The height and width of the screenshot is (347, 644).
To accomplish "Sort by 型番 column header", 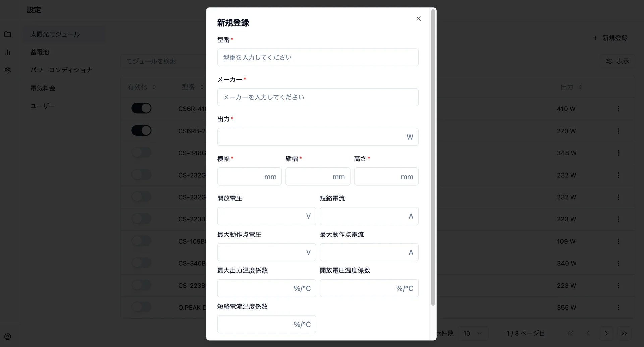I will (x=193, y=87).
